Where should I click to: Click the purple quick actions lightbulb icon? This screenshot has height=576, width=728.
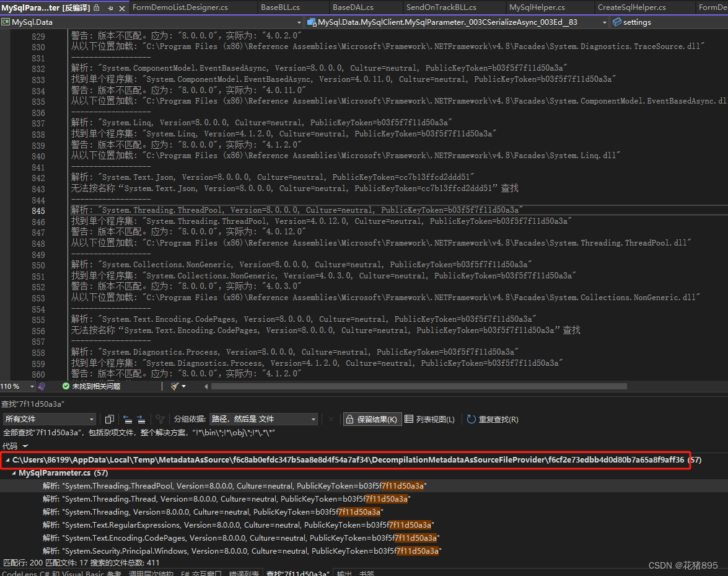point(41,386)
